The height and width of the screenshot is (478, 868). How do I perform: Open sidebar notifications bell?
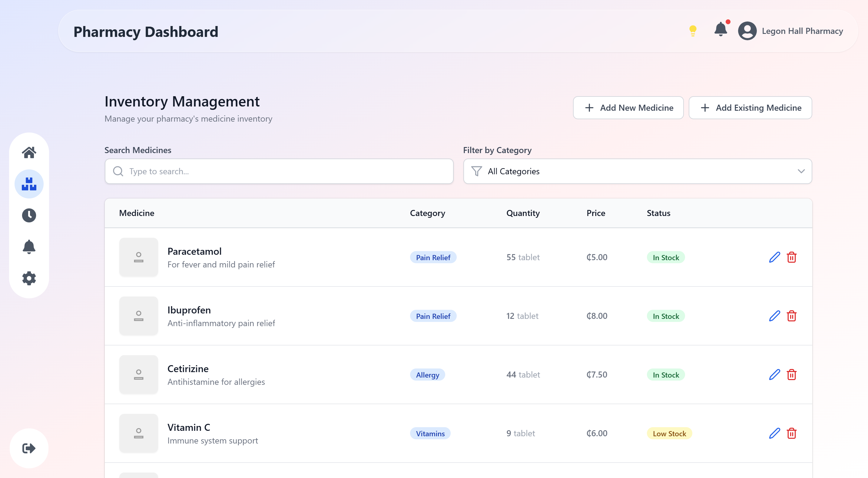click(x=29, y=247)
